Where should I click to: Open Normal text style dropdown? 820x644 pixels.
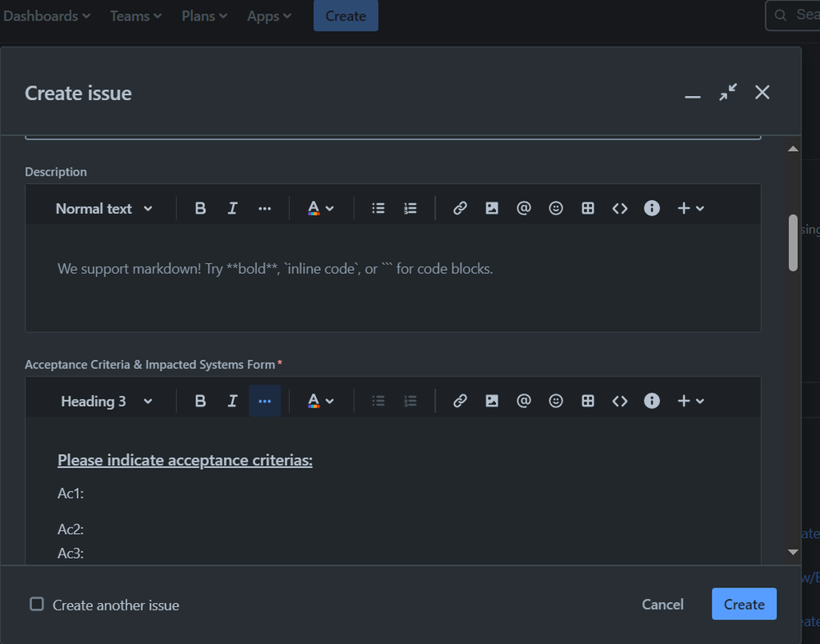pyautogui.click(x=104, y=208)
